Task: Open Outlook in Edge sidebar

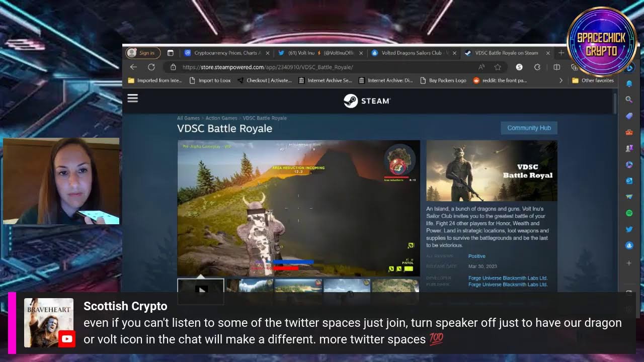Action: pyautogui.click(x=629, y=180)
